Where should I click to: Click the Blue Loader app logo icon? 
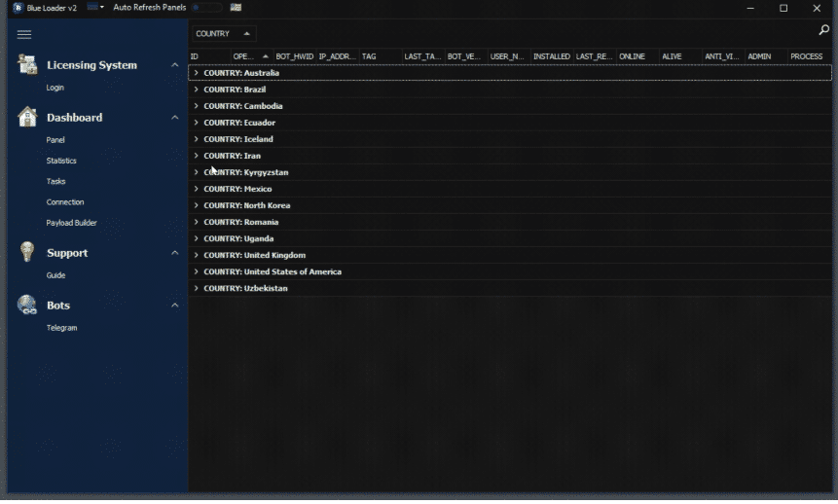[18, 8]
